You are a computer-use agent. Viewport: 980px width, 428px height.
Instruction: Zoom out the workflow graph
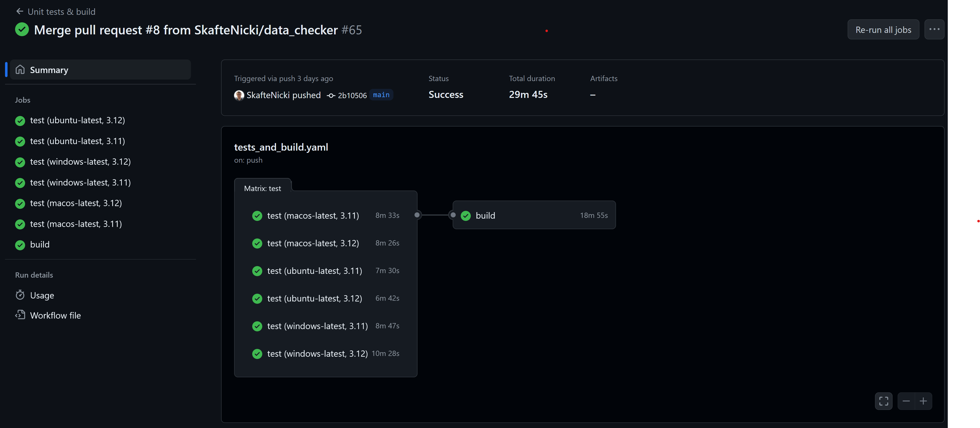point(906,401)
